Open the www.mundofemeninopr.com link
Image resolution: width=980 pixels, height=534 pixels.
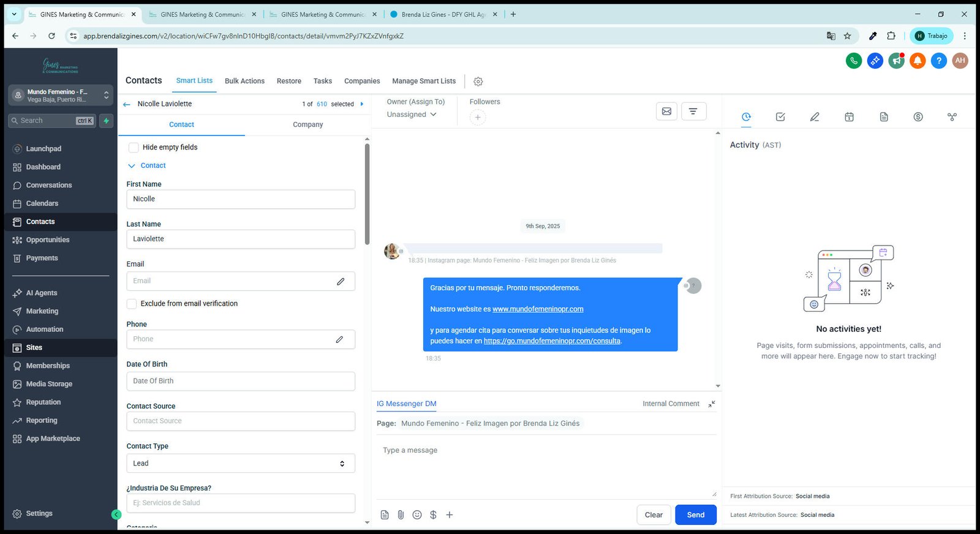pyautogui.click(x=538, y=309)
